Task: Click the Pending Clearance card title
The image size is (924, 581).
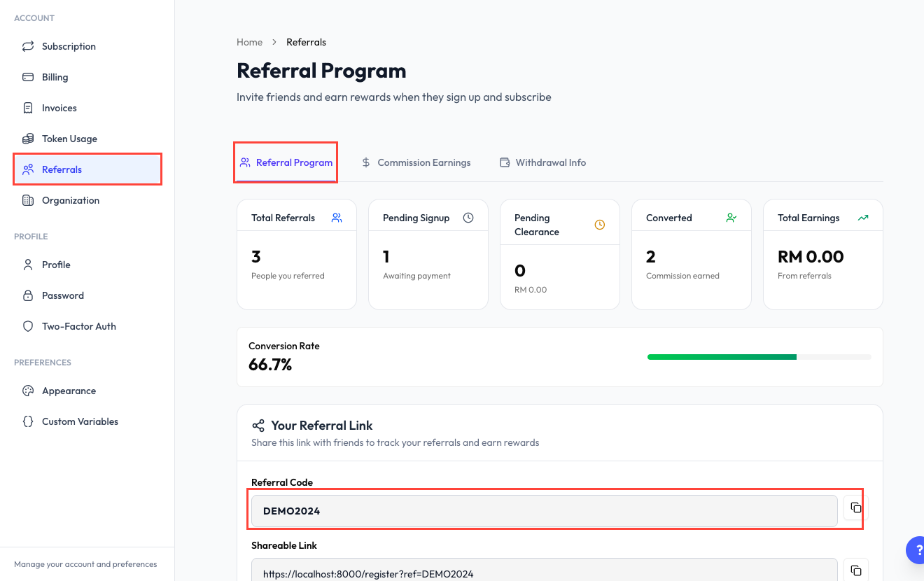Action: (x=537, y=225)
